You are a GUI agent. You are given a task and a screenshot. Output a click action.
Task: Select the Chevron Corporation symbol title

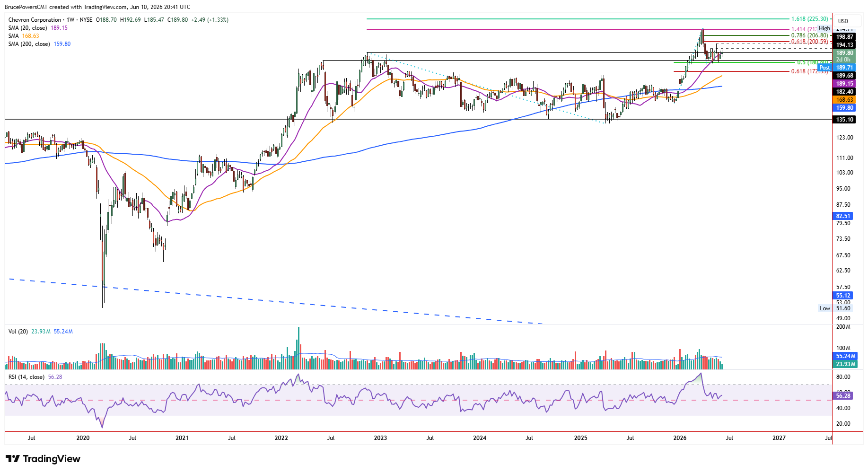(35, 20)
